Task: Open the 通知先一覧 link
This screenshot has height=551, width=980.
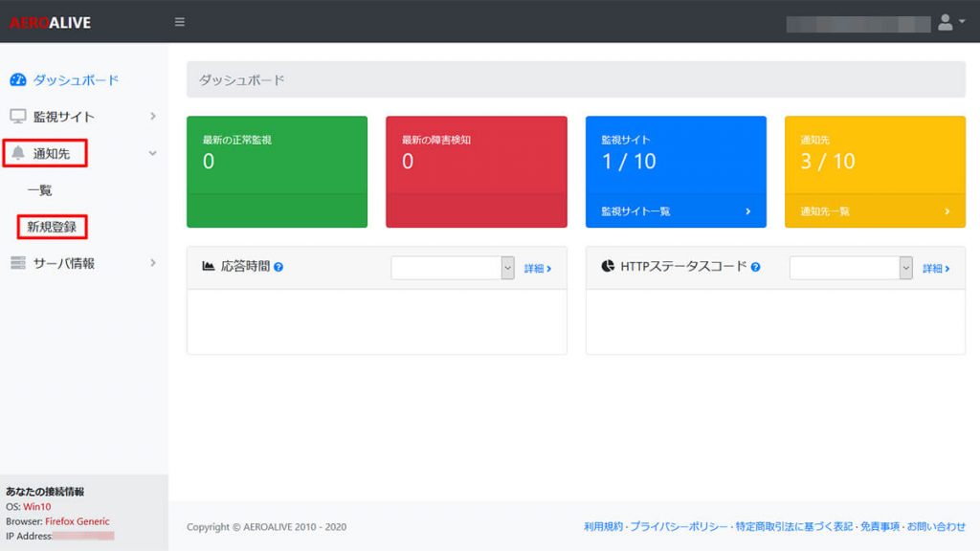Action: point(825,211)
